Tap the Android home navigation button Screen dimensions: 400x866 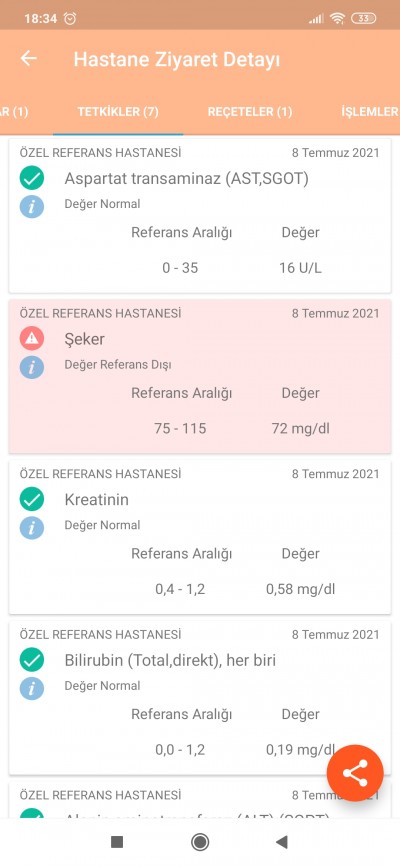coord(199,842)
